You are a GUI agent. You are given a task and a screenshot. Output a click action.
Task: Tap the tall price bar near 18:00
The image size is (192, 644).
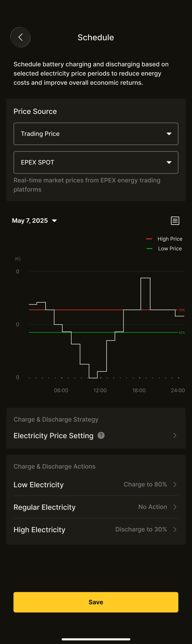point(145,294)
